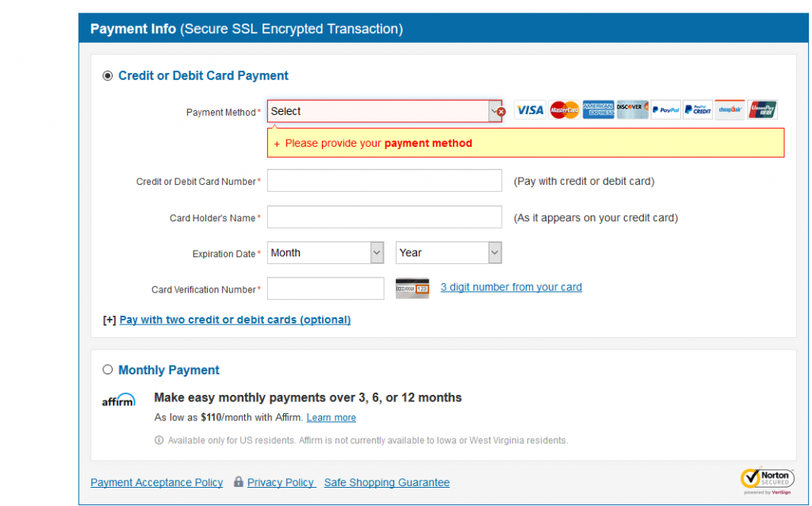Image resolution: width=812 pixels, height=506 pixels.
Task: Open the expiration Month dropdown
Action: [325, 253]
